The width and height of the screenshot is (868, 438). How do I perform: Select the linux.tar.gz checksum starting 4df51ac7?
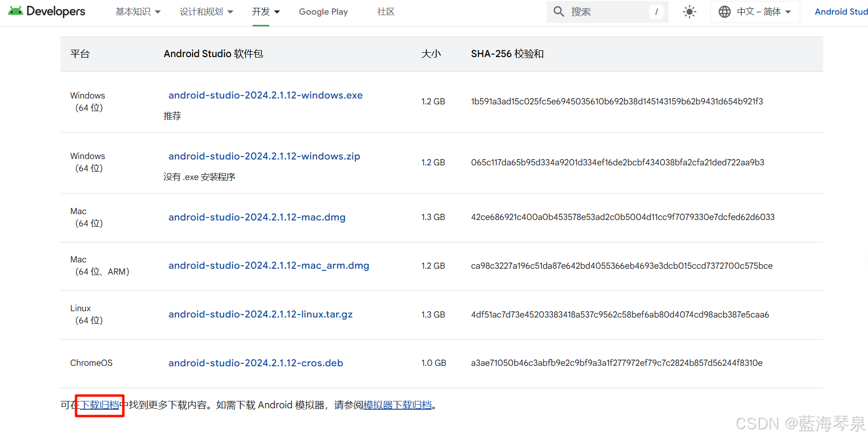click(x=620, y=315)
